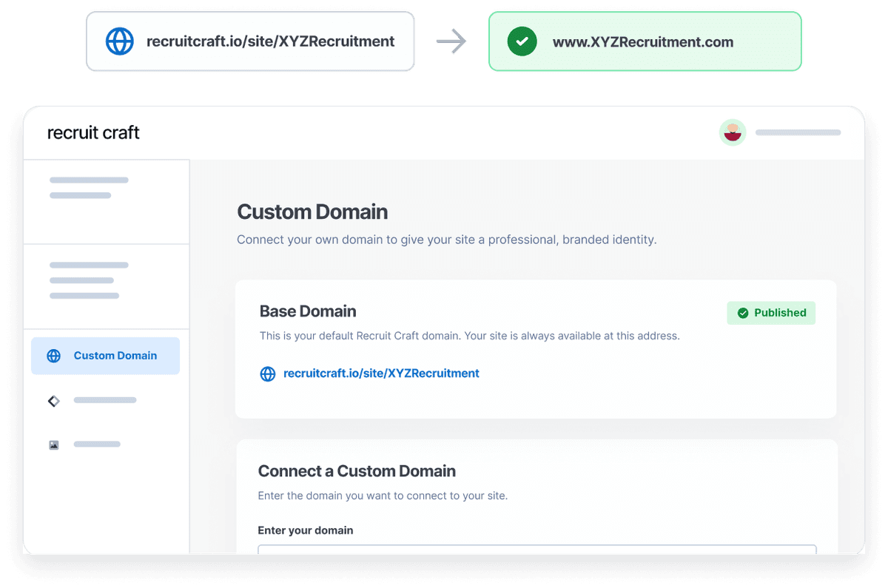Click the www.XYZRecruitment.com domain text
Image resolution: width=888 pixels, height=588 pixels.
click(x=643, y=42)
